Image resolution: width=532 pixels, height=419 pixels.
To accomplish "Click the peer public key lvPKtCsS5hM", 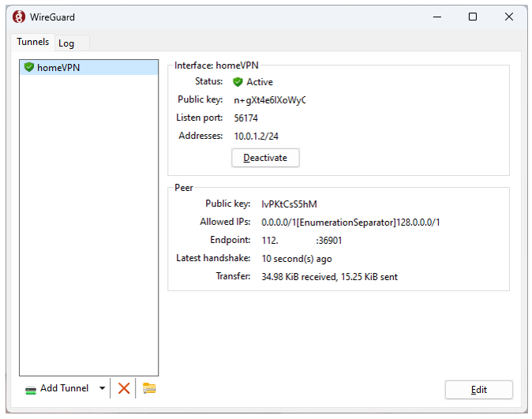I will [x=289, y=204].
